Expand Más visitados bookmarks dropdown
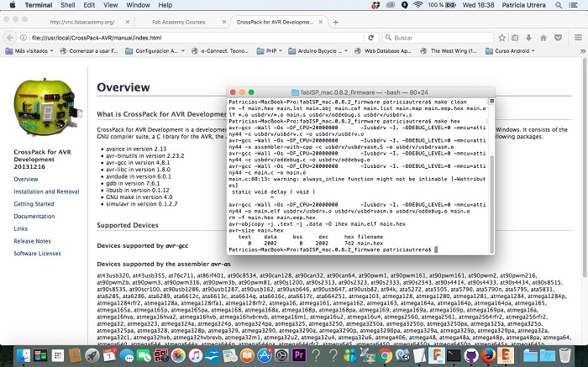 click(x=29, y=50)
